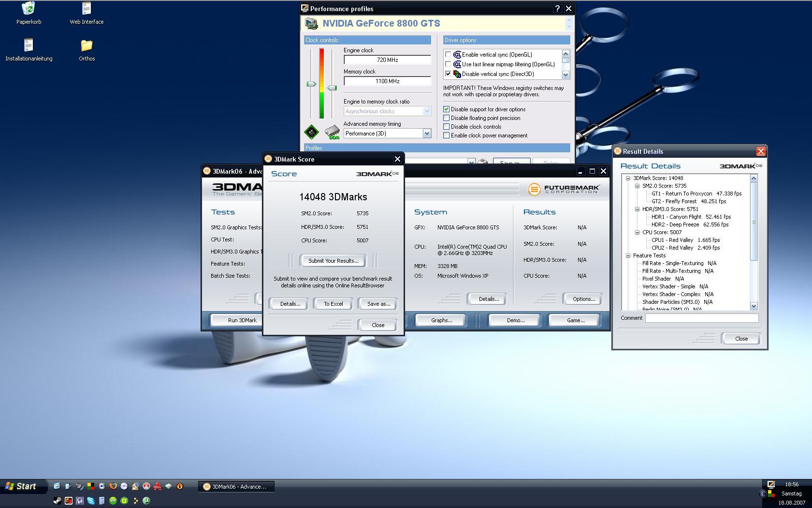This screenshot has width=812, height=508.
Task: Click the Engine clock 720 MHz field
Action: tap(387, 60)
